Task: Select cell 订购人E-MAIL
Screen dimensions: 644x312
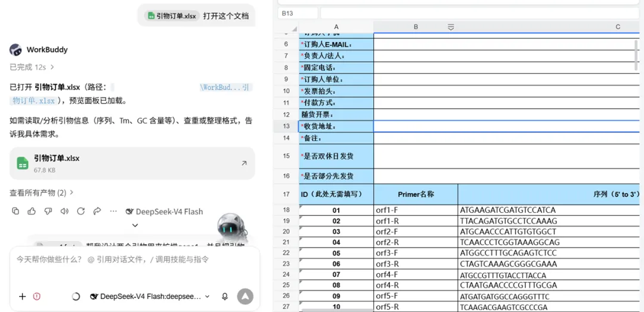Action: 336,44
